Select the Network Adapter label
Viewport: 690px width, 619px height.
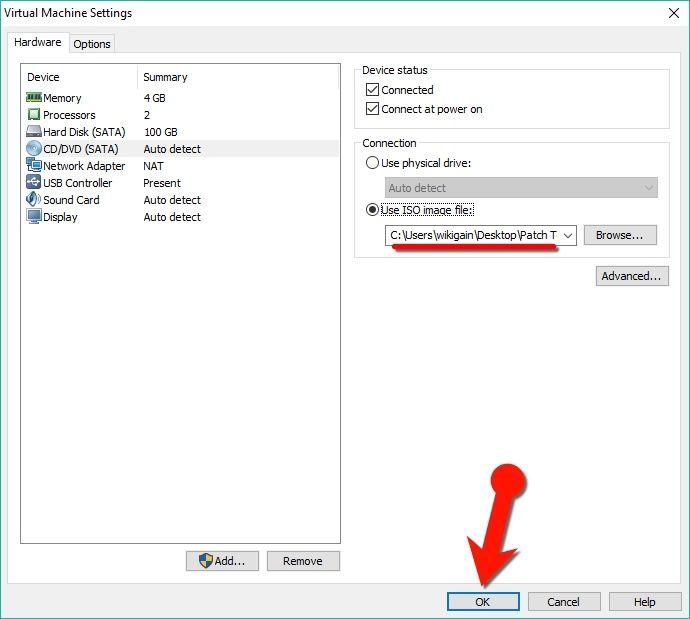(x=84, y=166)
